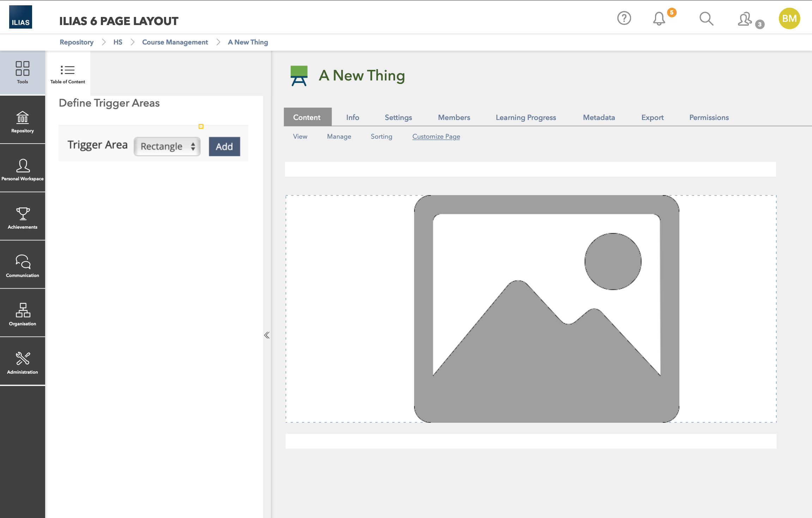The width and height of the screenshot is (812, 518).
Task: Collapse the slate panel with double chevron
Action: click(267, 335)
